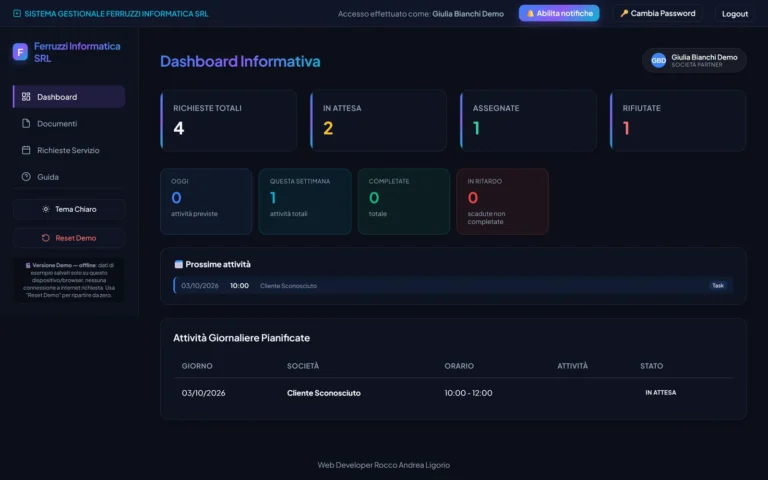The width and height of the screenshot is (768, 480).
Task: Toggle to Tema Chiaro light theme
Action: [69, 209]
